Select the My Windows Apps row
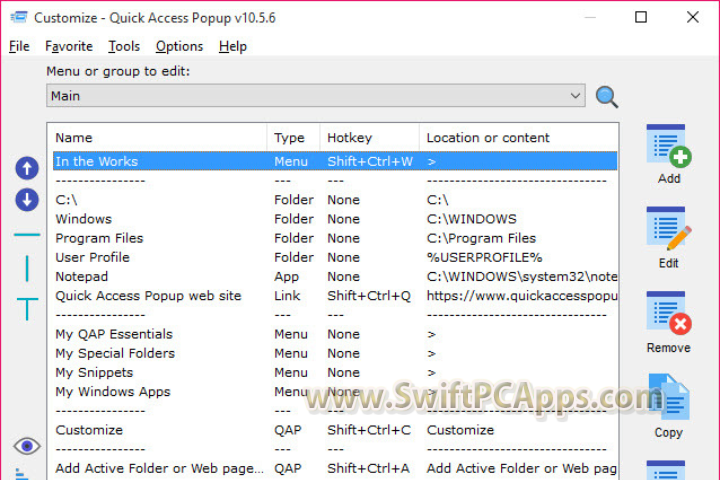The width and height of the screenshot is (720, 480). click(335, 392)
